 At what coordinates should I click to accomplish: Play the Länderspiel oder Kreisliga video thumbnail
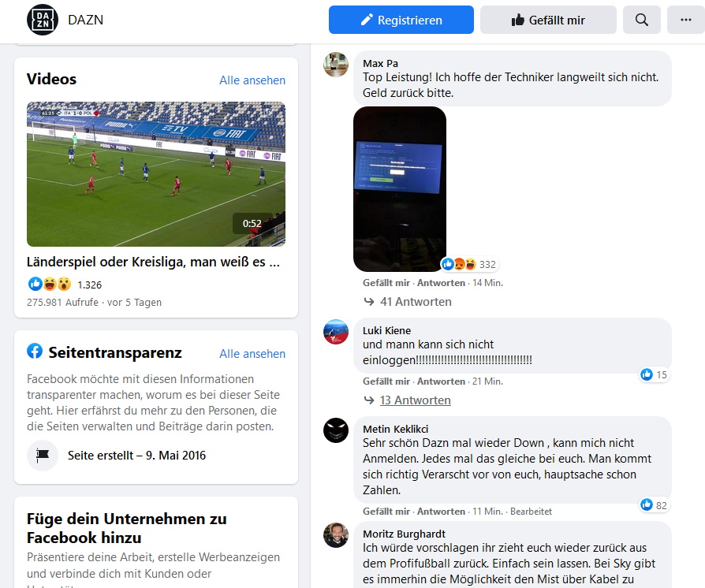click(x=156, y=174)
